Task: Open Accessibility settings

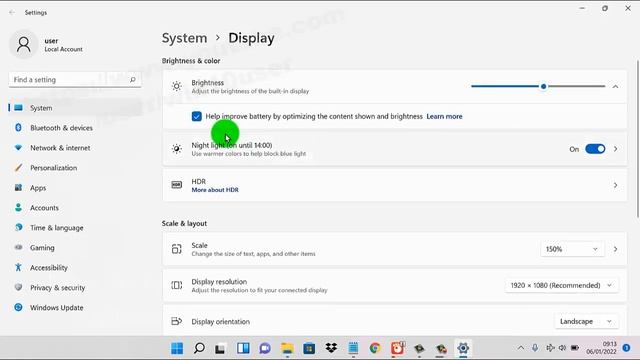Action: [76, 268]
